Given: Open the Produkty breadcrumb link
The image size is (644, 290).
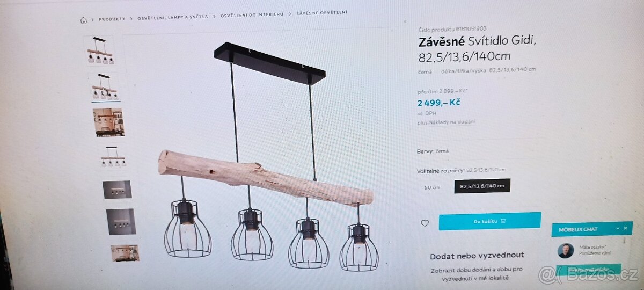Looking at the screenshot, I should pos(112,19).
